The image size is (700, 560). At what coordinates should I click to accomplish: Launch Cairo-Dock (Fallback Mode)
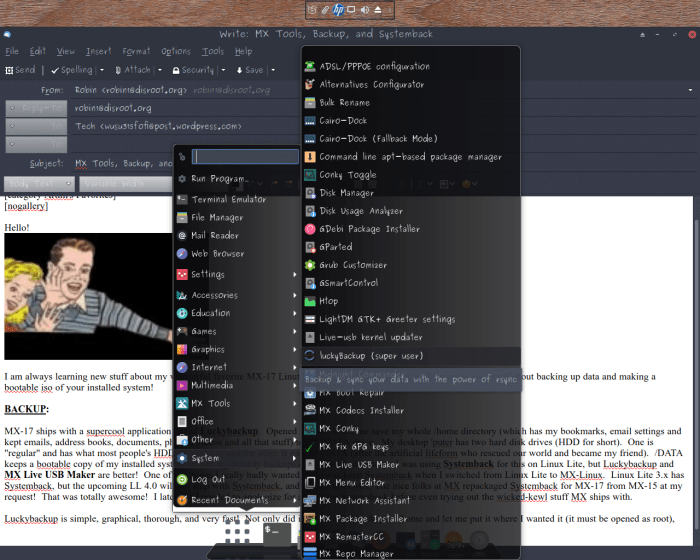pos(411,139)
